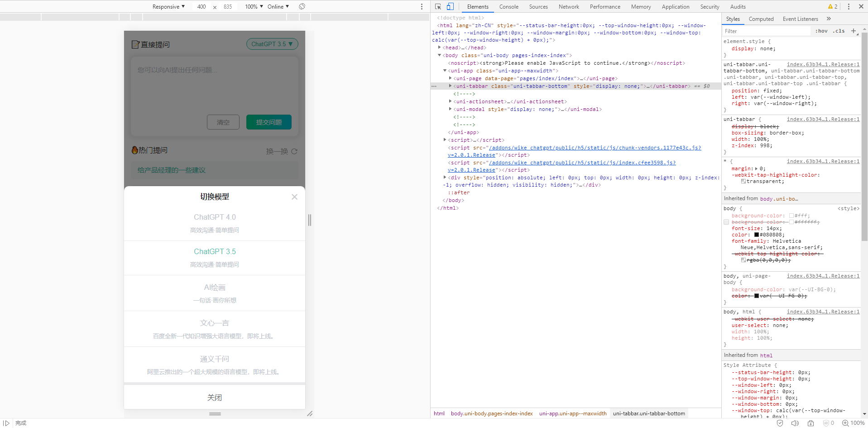Click the 给产品经理的一些建议 hot question

point(215,170)
